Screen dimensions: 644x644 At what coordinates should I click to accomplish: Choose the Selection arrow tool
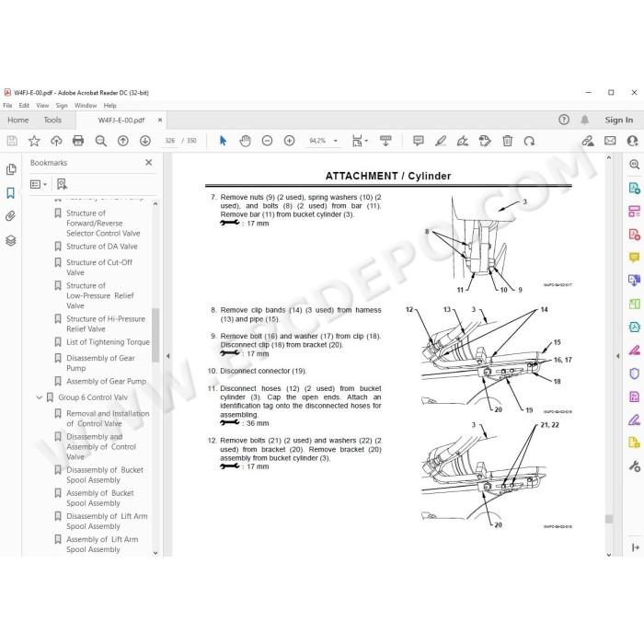coord(223,141)
